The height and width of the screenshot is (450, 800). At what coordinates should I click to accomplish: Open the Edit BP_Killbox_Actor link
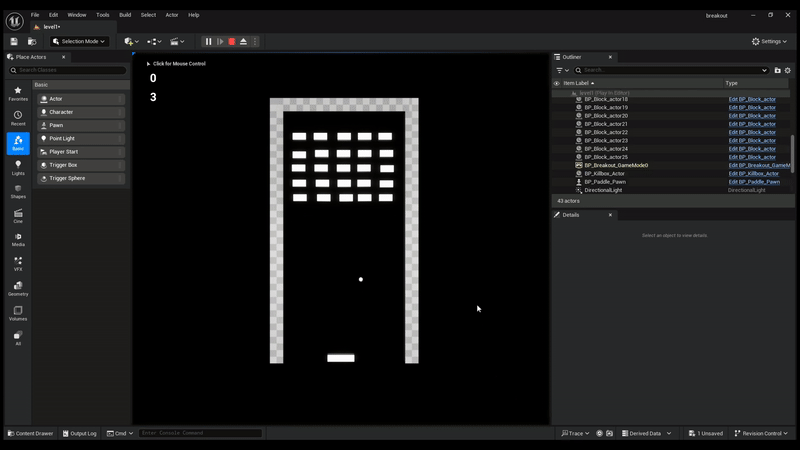click(754, 173)
